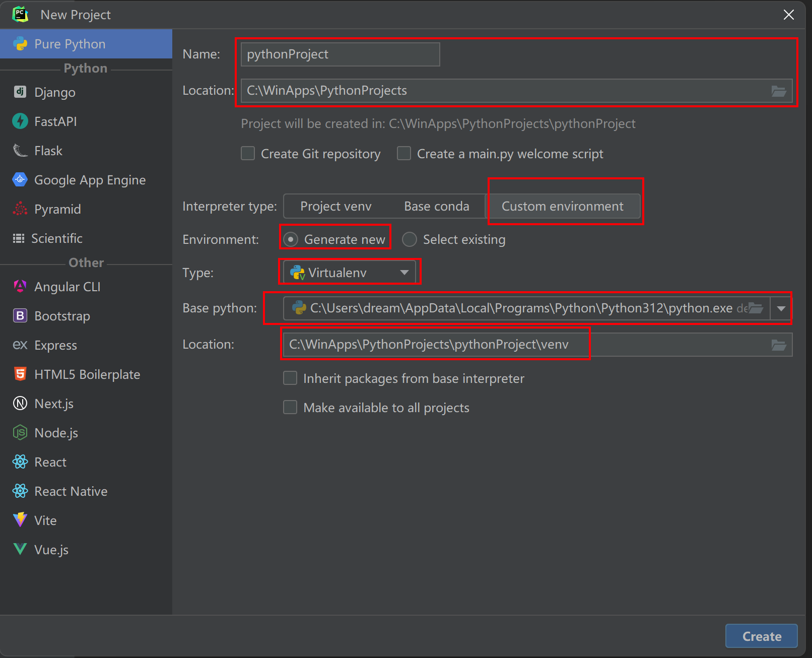
Task: Browse for project location folder icon
Action: pos(779,91)
